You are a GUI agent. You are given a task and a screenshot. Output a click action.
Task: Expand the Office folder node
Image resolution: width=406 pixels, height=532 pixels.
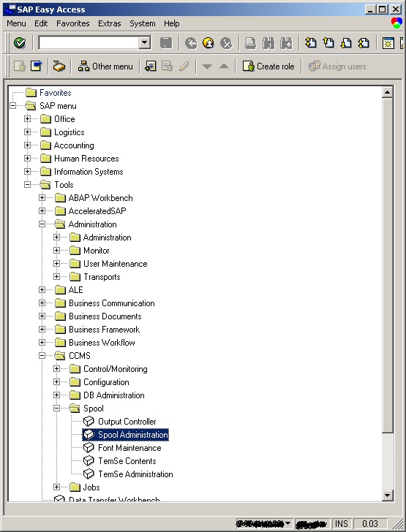[x=28, y=118]
